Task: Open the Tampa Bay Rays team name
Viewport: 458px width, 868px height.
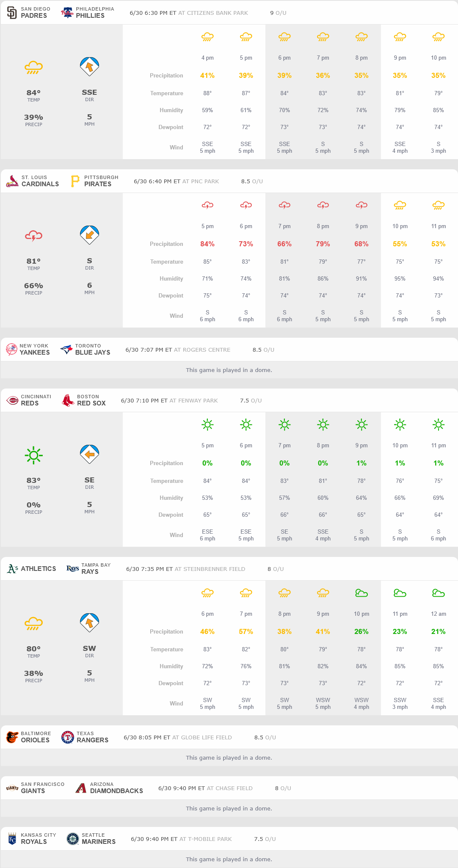Action: (96, 569)
